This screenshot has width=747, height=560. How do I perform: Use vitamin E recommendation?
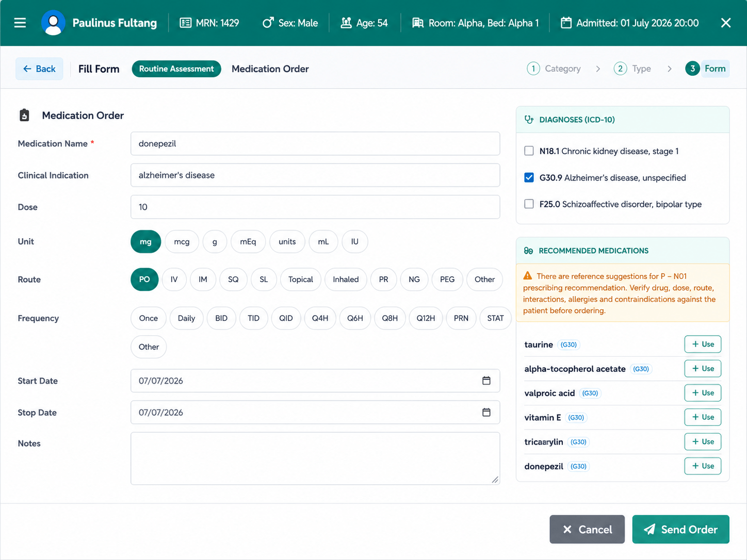click(x=703, y=417)
